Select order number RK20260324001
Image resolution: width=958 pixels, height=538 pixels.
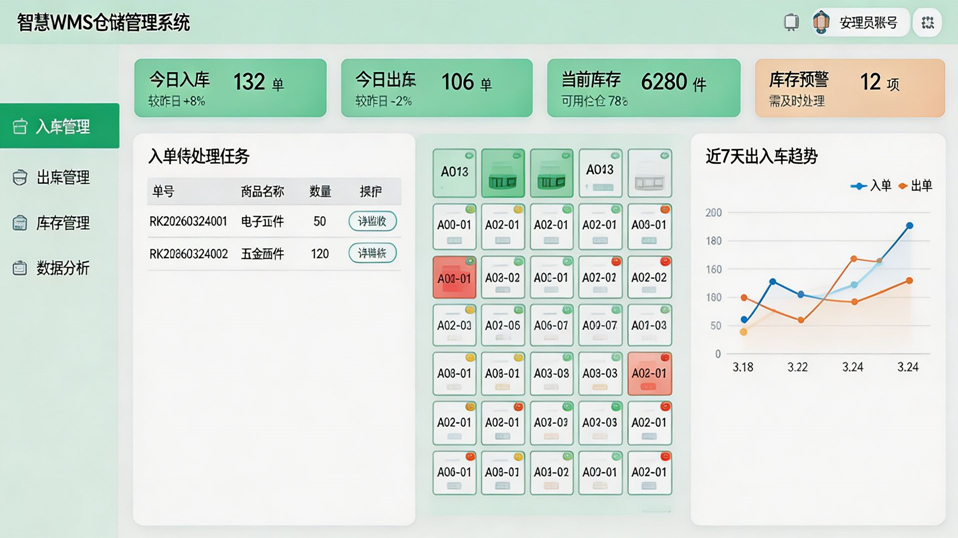click(x=188, y=221)
